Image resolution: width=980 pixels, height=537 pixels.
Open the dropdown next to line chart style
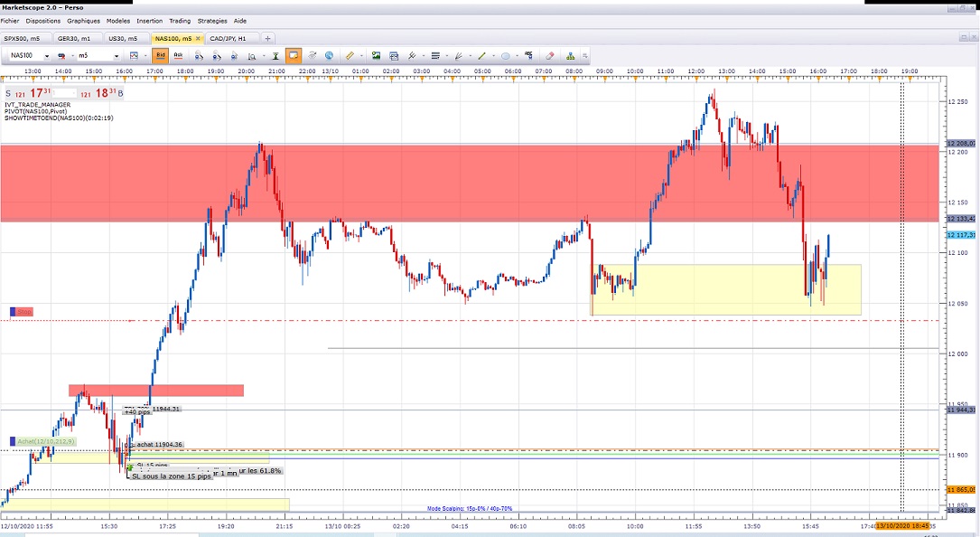(145, 56)
